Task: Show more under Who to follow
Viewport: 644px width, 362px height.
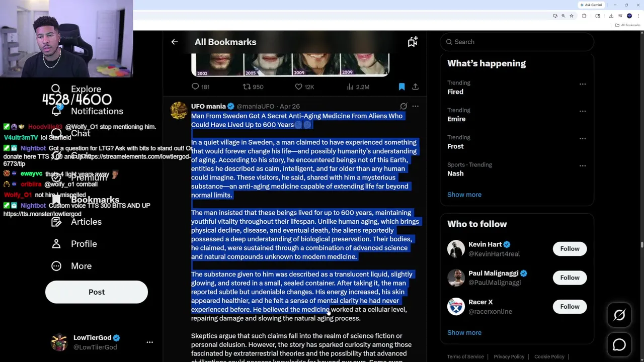Action: click(x=464, y=332)
